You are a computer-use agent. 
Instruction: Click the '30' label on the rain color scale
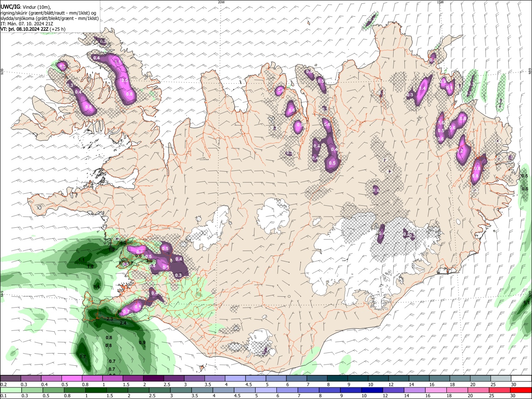coord(513,396)
